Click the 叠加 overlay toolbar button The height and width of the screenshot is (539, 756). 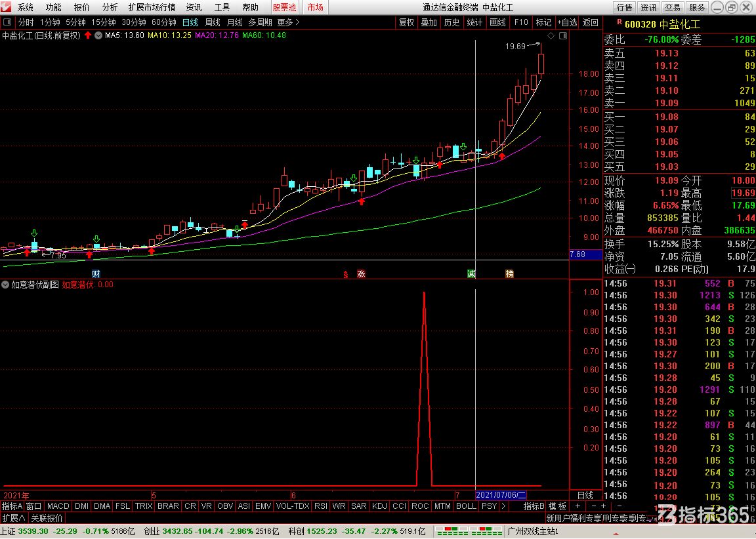pos(429,23)
